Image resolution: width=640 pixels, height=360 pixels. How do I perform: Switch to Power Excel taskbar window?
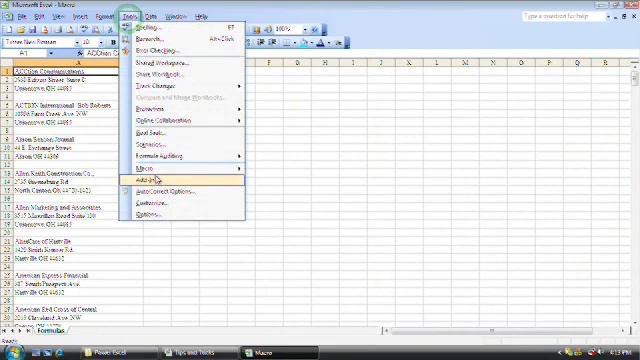pos(118,352)
